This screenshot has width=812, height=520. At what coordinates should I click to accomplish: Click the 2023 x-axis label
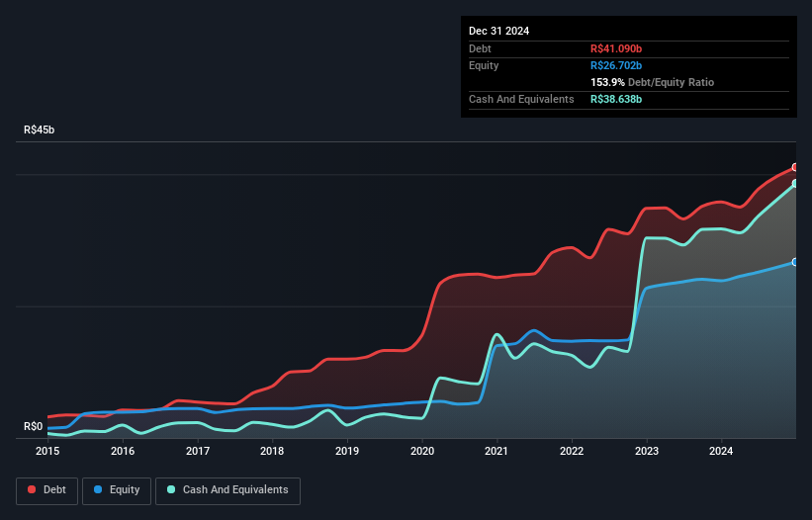coord(647,451)
